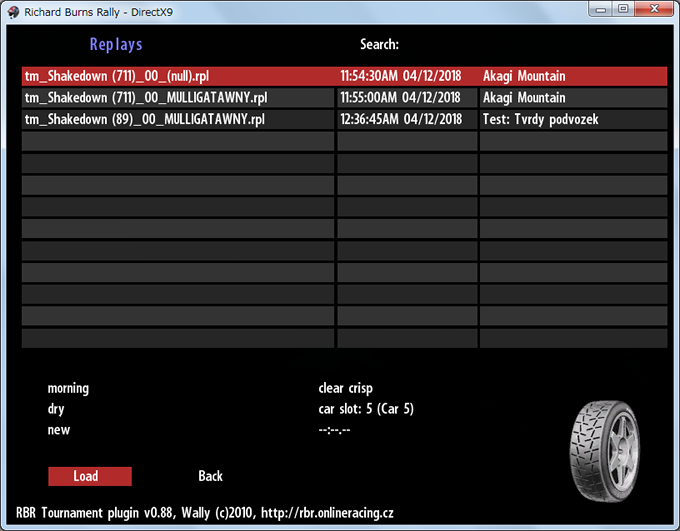680x531 pixels.
Task: Minimize the Richard Burns Rally window
Action: point(601,9)
